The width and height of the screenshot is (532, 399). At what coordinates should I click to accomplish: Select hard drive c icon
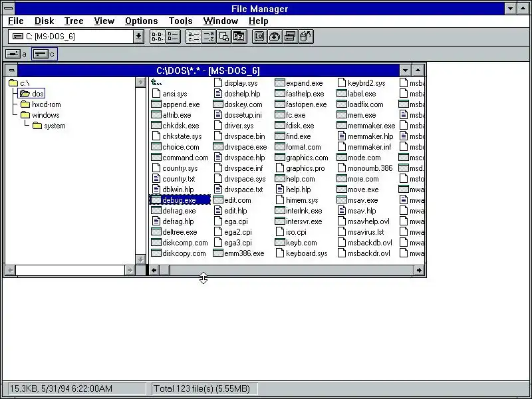point(41,54)
